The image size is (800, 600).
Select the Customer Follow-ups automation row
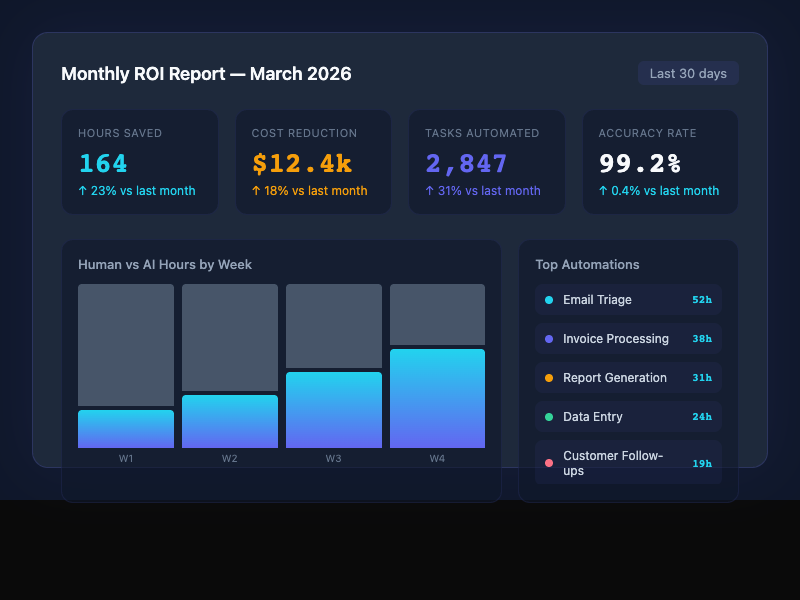[629, 463]
